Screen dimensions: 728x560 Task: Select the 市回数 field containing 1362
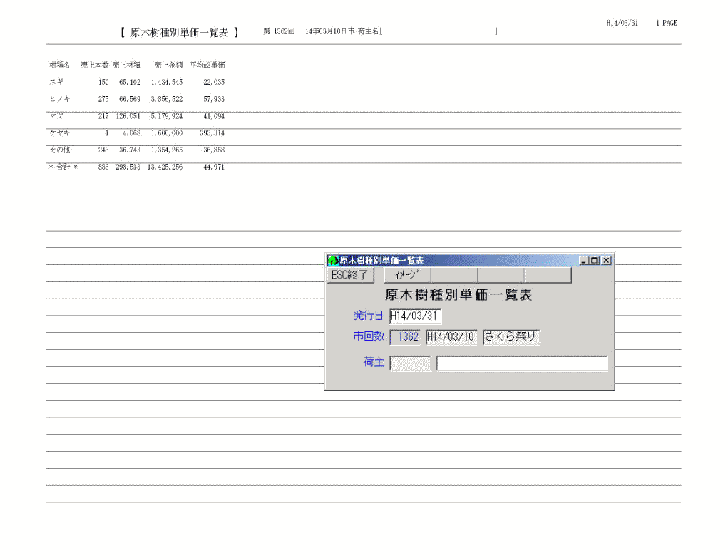click(x=405, y=337)
